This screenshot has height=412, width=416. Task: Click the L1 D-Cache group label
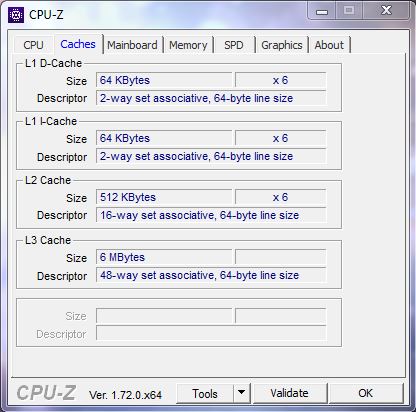pos(53,63)
